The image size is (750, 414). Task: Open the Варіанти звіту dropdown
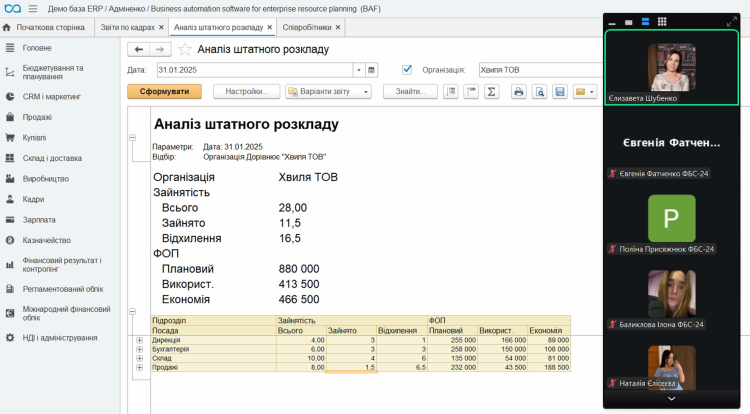pyautogui.click(x=328, y=92)
